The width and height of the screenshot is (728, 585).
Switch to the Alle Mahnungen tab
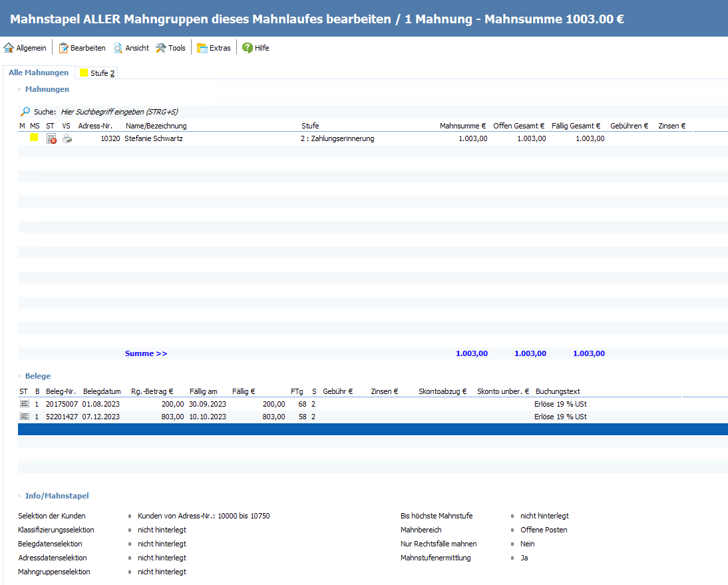[x=39, y=73]
